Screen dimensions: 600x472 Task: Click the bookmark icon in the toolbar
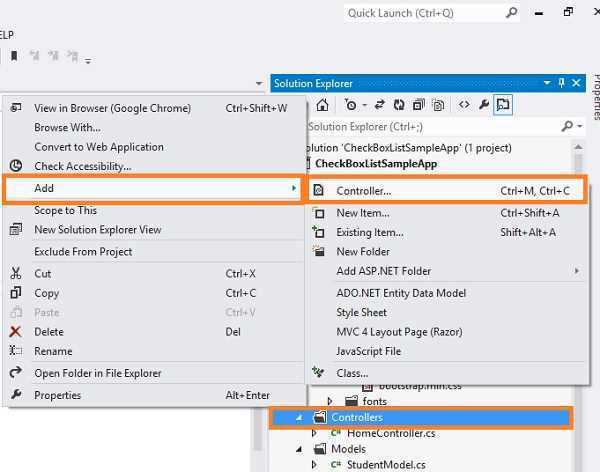point(14,57)
